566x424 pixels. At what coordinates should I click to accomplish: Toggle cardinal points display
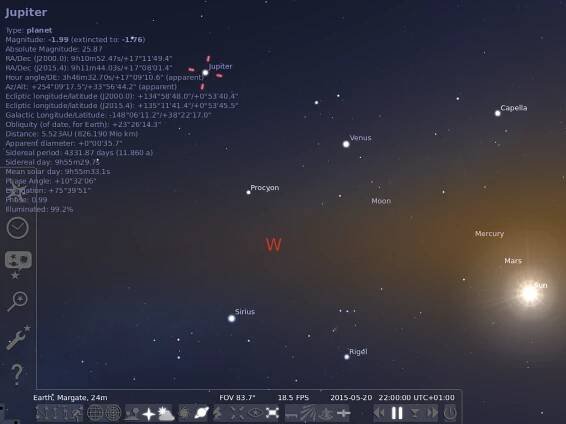coord(149,414)
